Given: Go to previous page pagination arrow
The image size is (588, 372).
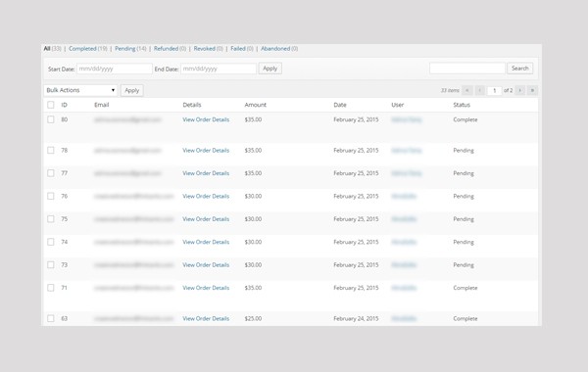Looking at the screenshot, I should coord(479,90).
